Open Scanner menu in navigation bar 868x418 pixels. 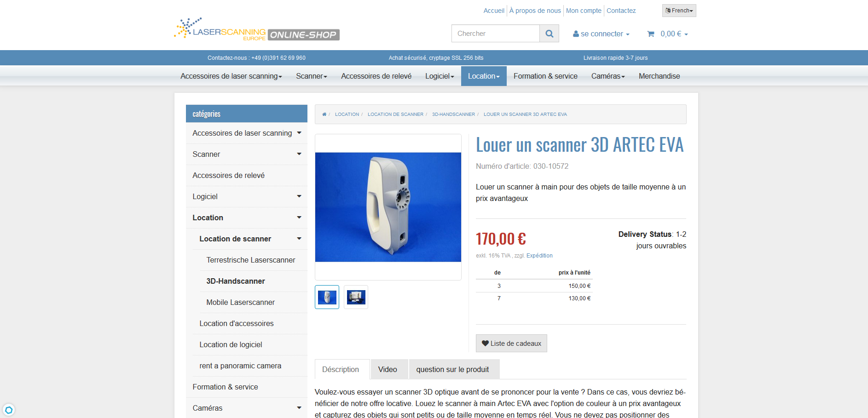312,76
